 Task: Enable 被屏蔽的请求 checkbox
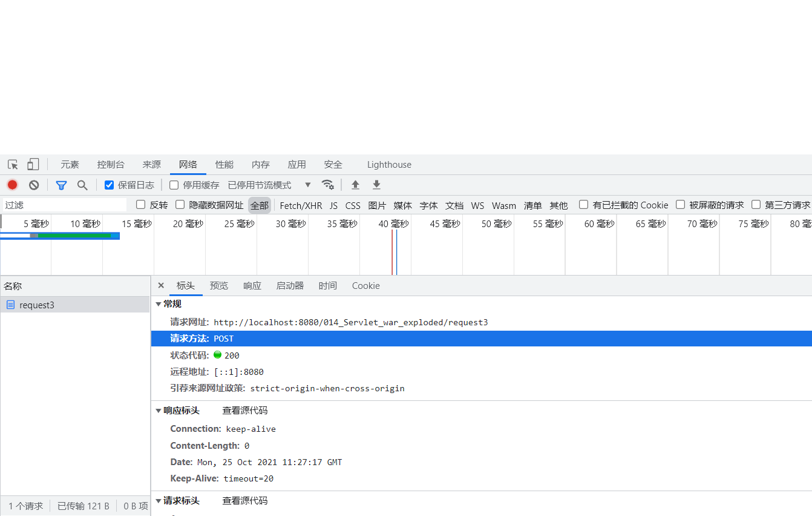680,205
